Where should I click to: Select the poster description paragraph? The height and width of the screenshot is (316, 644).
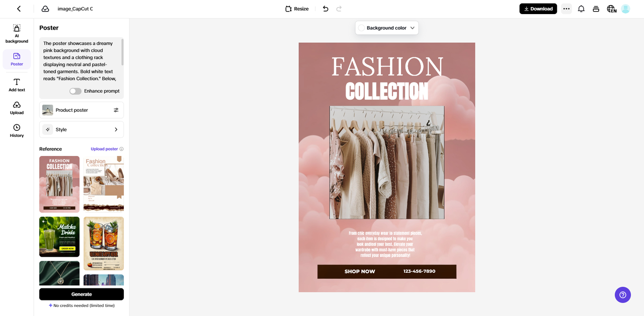pyautogui.click(x=385, y=244)
